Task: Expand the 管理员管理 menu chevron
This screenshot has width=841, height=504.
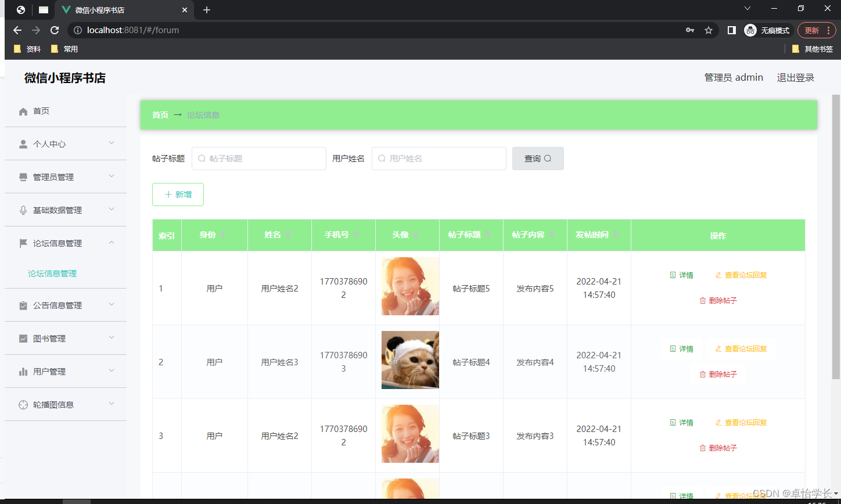Action: tap(112, 176)
